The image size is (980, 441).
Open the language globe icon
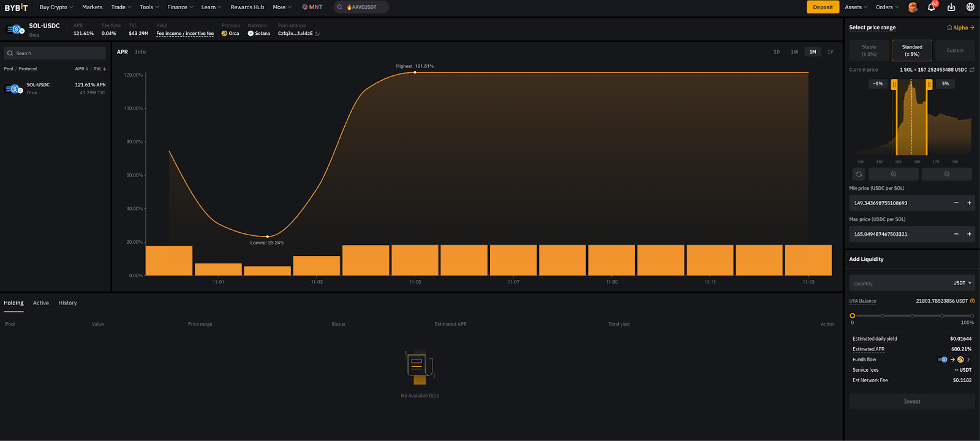coord(970,7)
